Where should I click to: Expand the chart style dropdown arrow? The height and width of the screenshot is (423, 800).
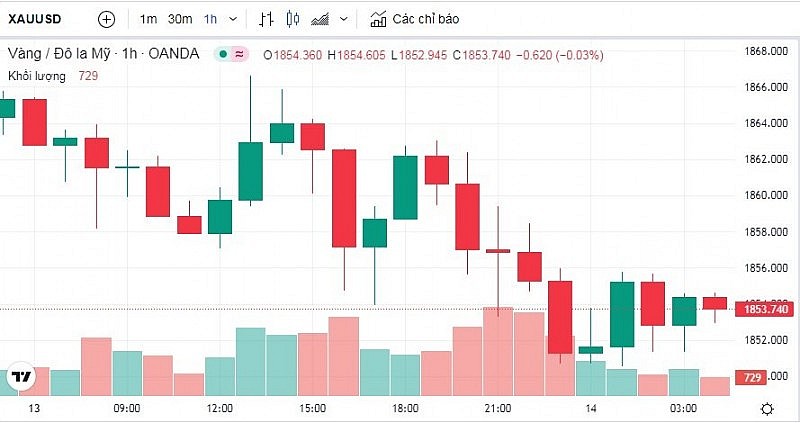pos(344,19)
